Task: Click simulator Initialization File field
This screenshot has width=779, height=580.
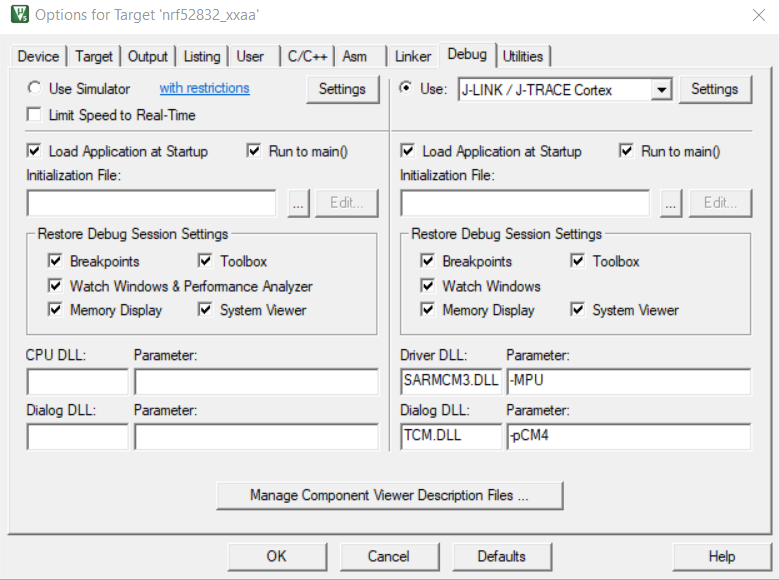Action: [151, 203]
